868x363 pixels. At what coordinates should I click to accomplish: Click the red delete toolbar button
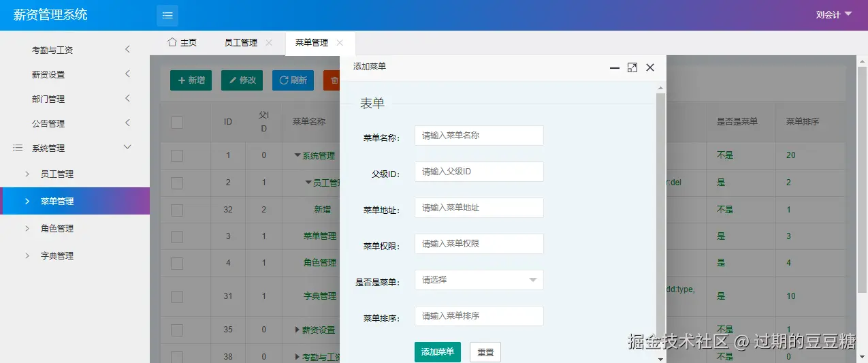click(x=332, y=80)
